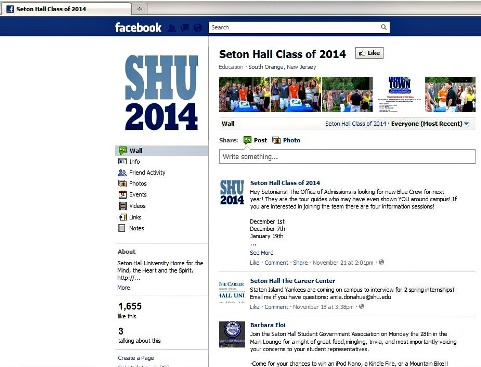Click the Notes icon in sidebar
The width and height of the screenshot is (481, 367).
coord(122,228)
